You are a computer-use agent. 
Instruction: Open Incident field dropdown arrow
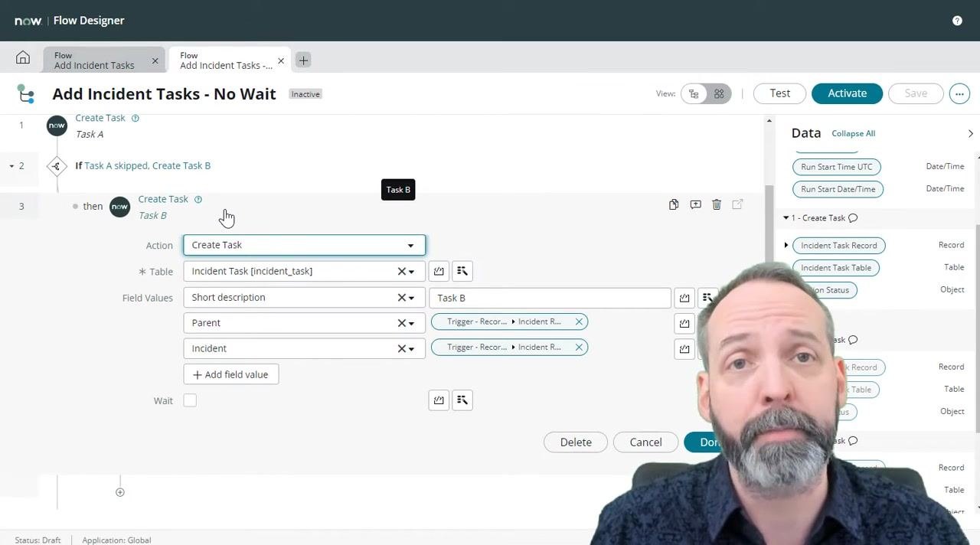[412, 348]
